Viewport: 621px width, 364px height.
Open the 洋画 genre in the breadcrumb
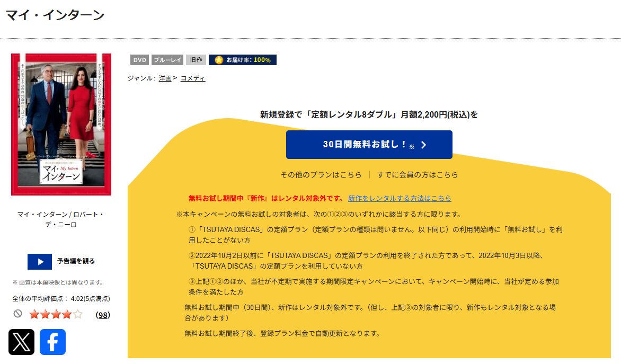click(165, 77)
